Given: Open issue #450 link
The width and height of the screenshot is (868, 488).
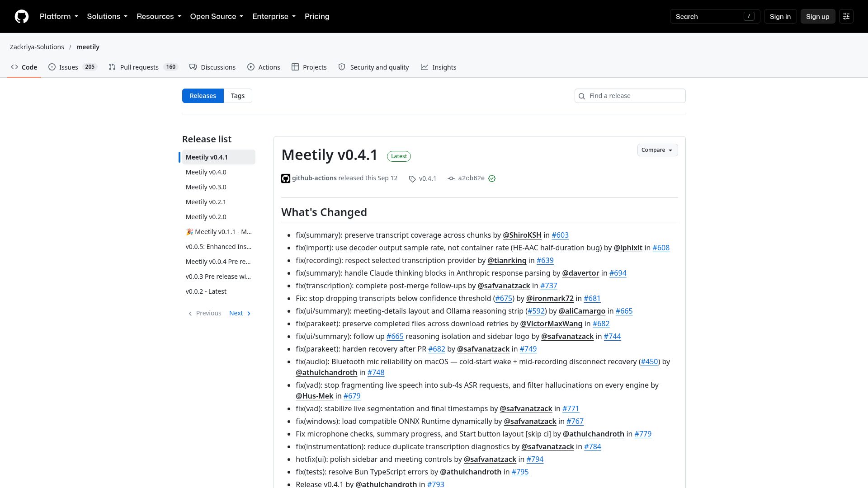Looking at the screenshot, I should pos(649,361).
